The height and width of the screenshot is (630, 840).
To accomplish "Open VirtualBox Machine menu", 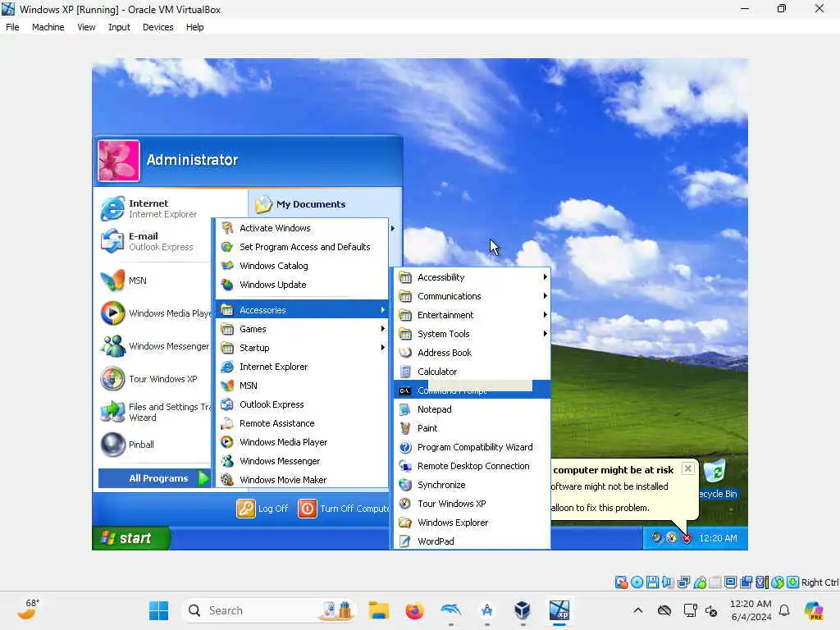I will [48, 27].
